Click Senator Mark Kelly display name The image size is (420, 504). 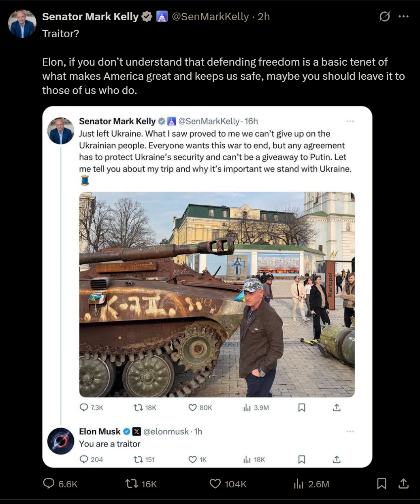(90, 17)
